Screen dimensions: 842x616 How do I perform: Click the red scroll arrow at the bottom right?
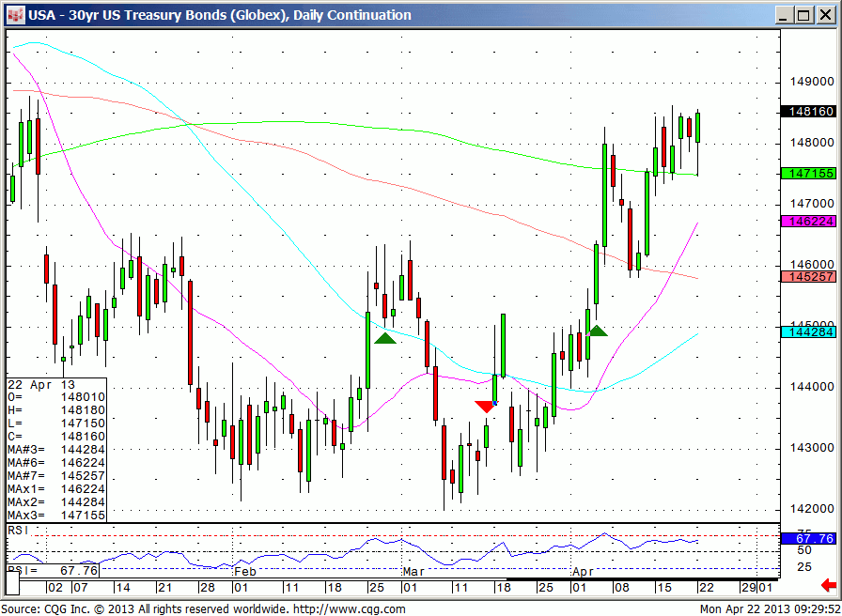pos(829,584)
